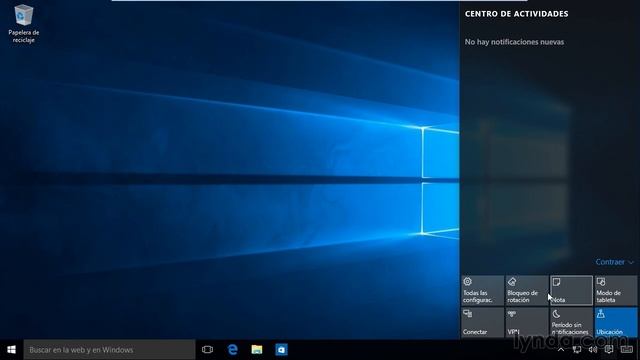640x360 pixels.
Task: Show hidden system tray icons
Action: pos(561,350)
